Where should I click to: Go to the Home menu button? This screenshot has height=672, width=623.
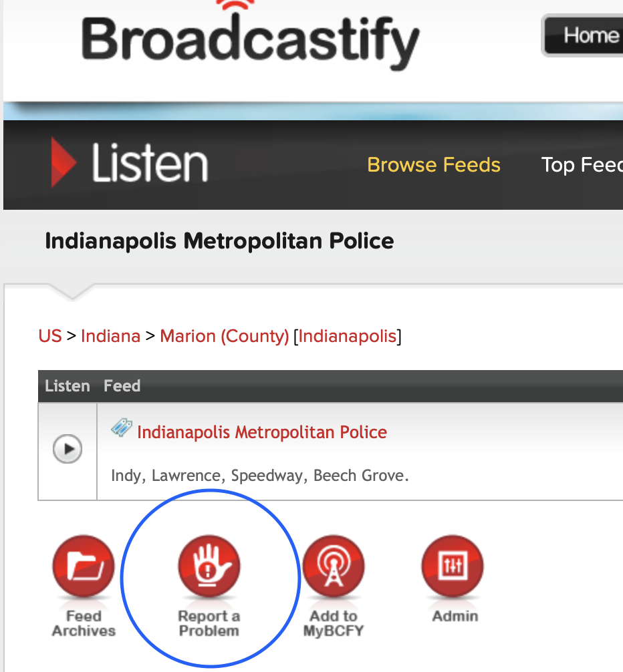[588, 35]
